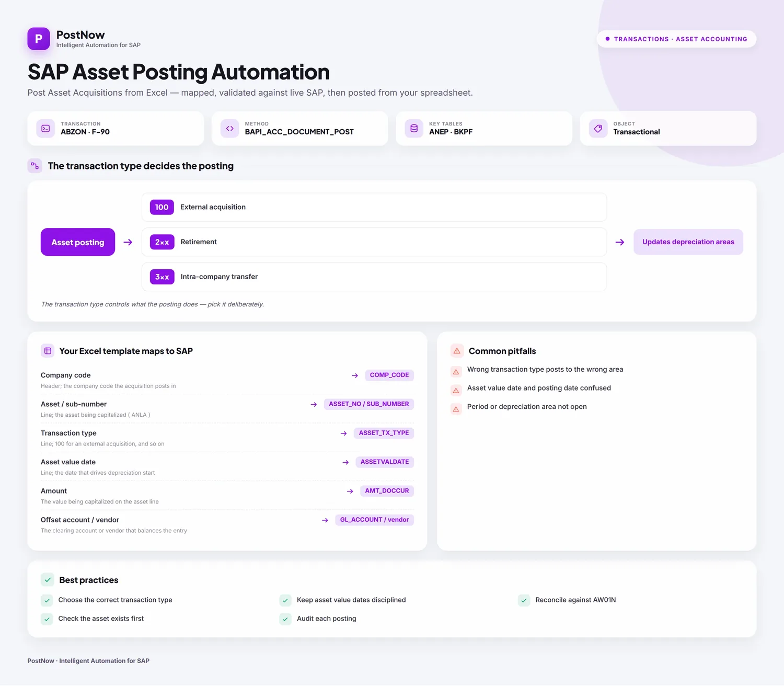Image resolution: width=784 pixels, height=686 pixels.
Task: Click the italic note about transaction type control
Action: click(x=153, y=304)
